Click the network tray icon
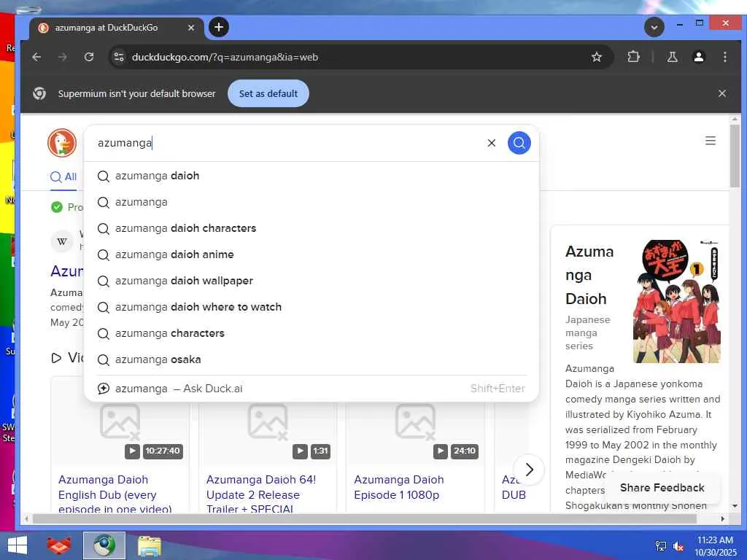 [x=661, y=546]
